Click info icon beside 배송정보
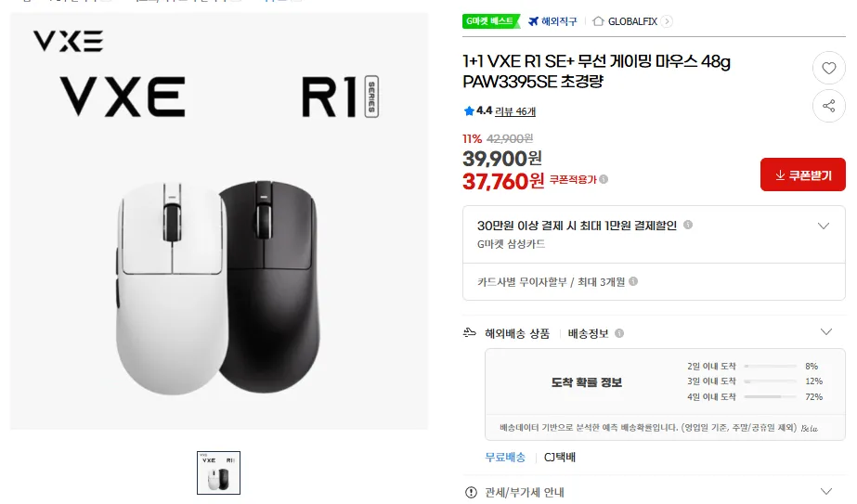This screenshot has height=504, width=857. coord(619,333)
